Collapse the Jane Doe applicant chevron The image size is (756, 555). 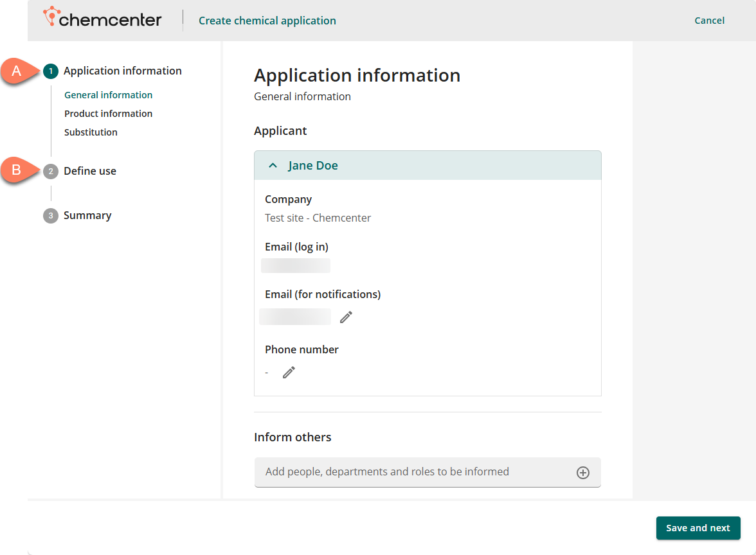[273, 166]
